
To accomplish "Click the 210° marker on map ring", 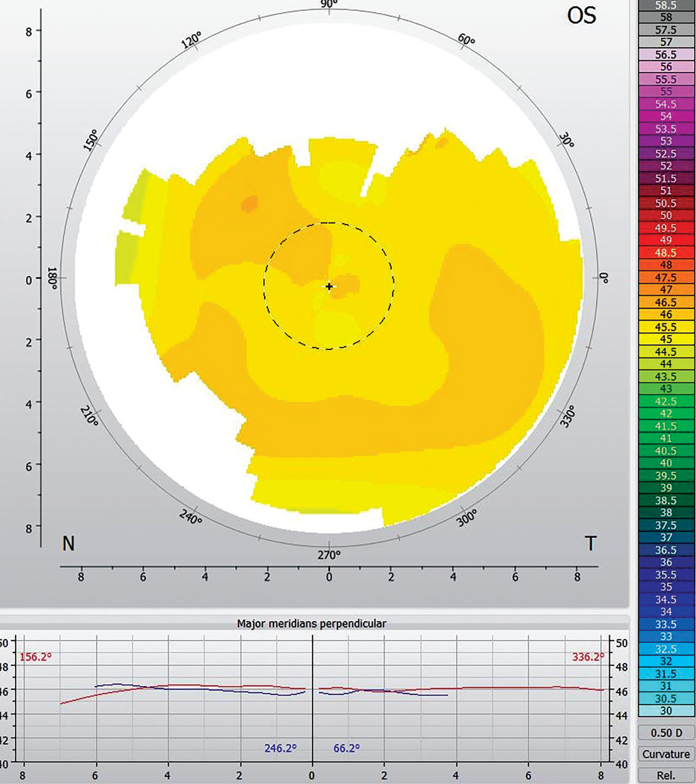I will click(x=89, y=416).
